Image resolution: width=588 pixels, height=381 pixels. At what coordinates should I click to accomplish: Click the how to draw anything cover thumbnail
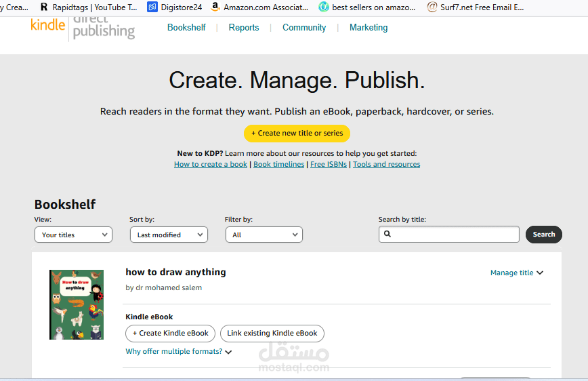click(x=77, y=304)
